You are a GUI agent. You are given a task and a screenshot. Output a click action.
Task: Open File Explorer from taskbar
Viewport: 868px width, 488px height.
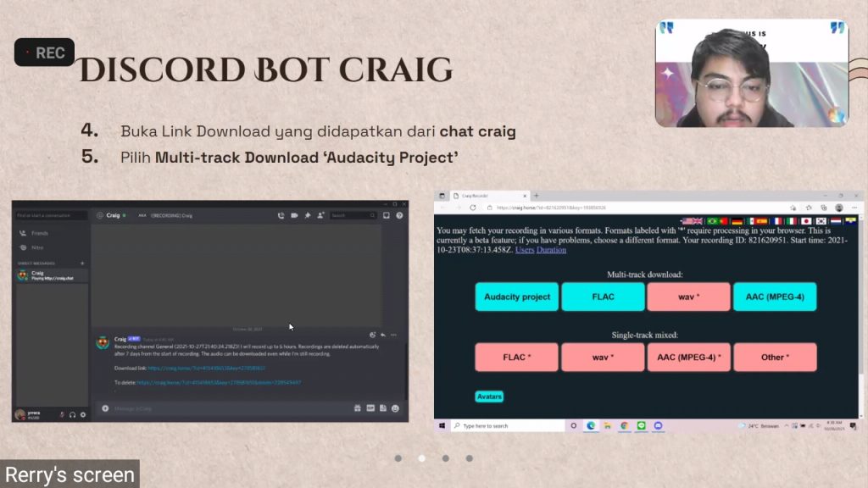pos(607,425)
